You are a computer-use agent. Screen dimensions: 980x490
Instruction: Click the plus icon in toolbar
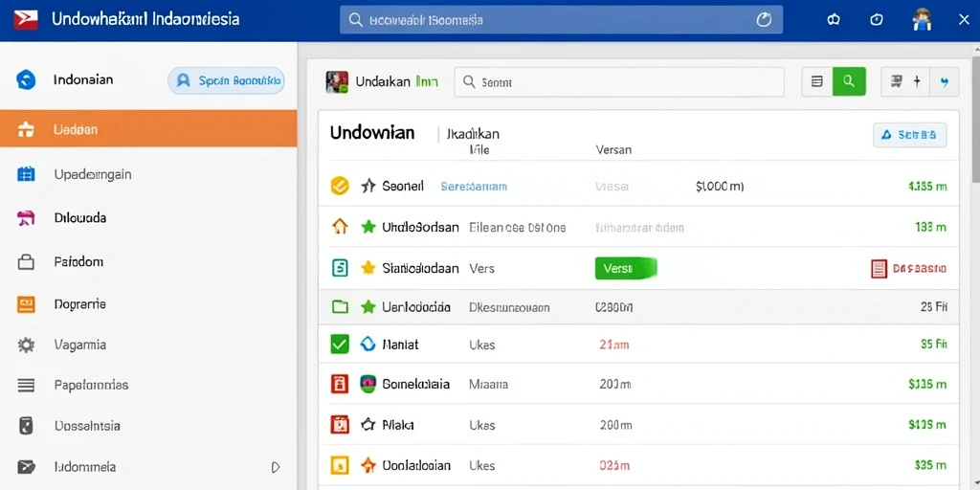click(917, 81)
